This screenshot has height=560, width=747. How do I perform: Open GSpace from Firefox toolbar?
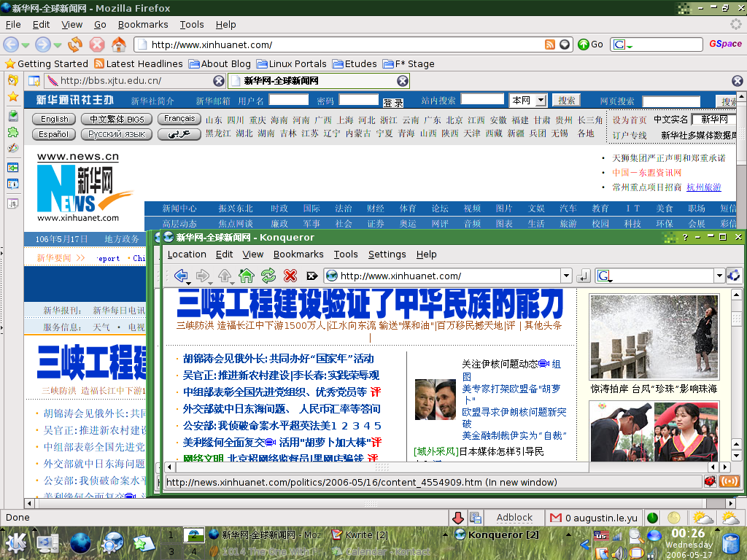pyautogui.click(x=725, y=44)
